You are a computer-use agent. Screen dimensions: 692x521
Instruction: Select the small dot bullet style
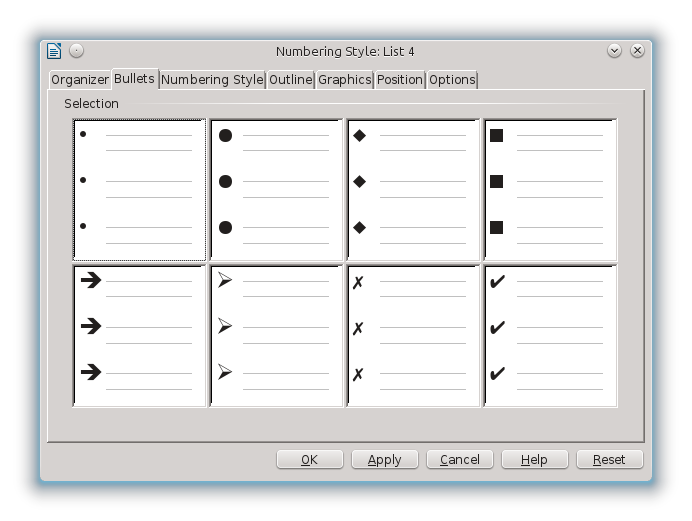(140, 190)
